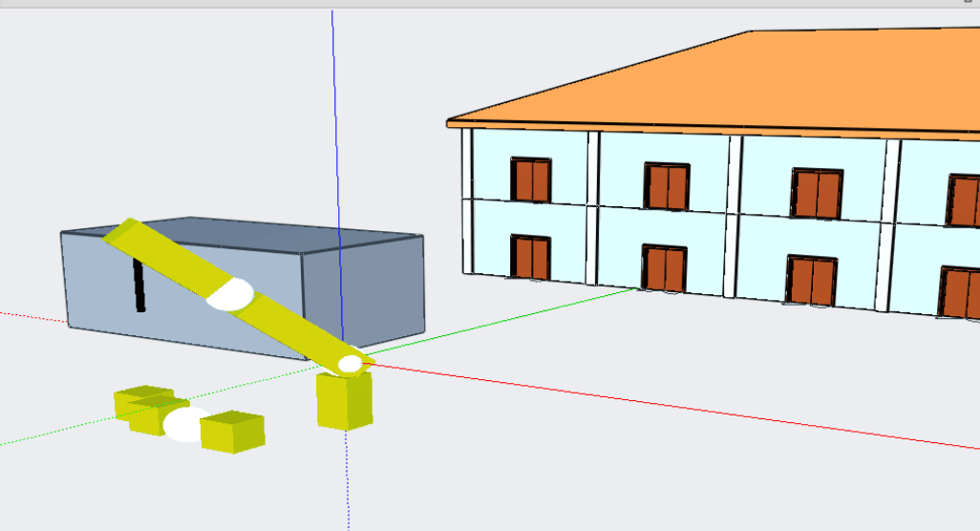Click the white disc between the yellow cubes
The width and height of the screenshot is (980, 531).
183,424
